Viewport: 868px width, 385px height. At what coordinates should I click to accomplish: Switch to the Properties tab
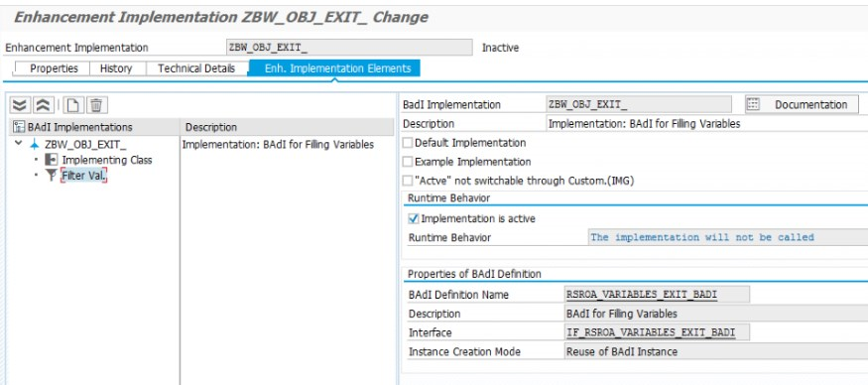click(x=54, y=68)
